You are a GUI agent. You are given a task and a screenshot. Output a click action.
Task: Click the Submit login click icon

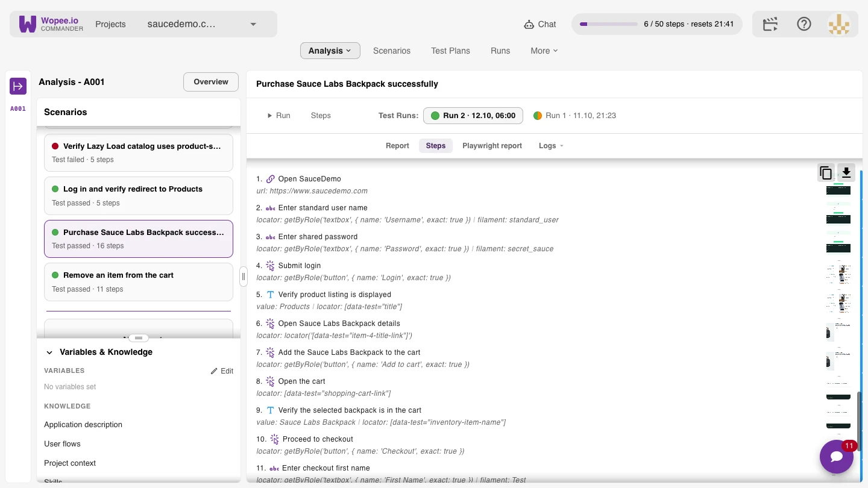click(271, 266)
